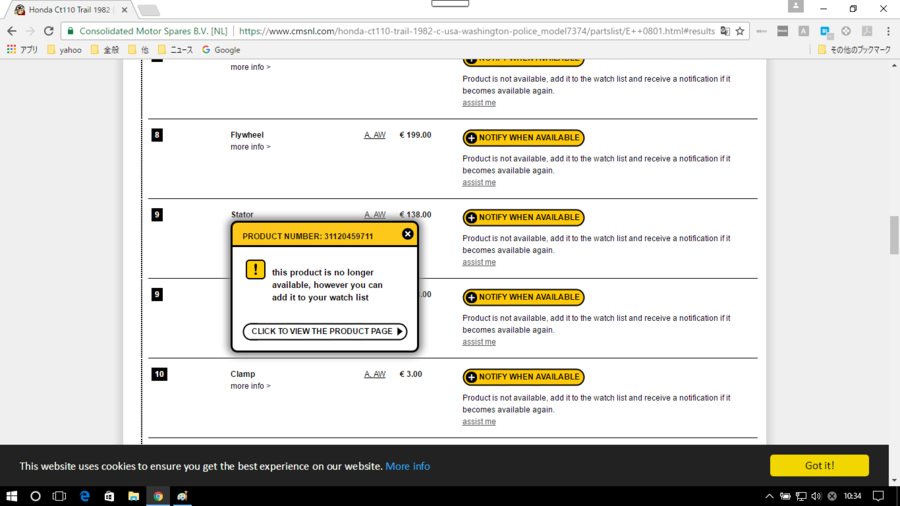Image resolution: width=900 pixels, height=506 pixels.
Task: Open the 他 bookmark folder
Action: coord(139,50)
